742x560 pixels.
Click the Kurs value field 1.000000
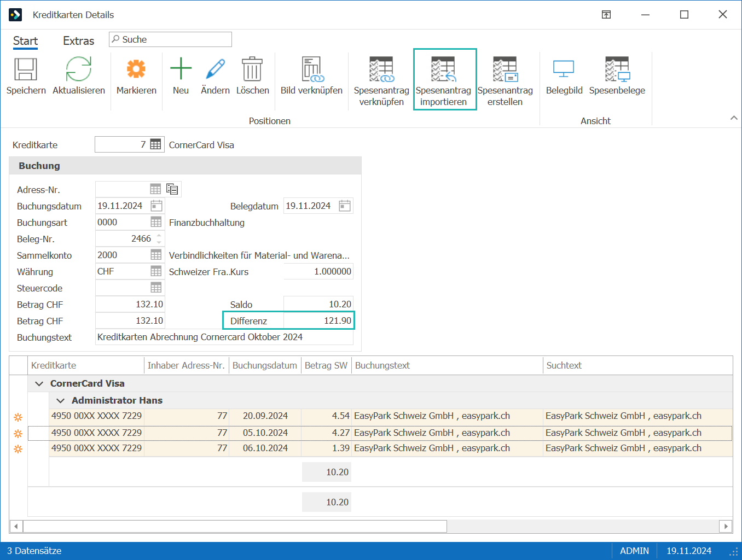(x=318, y=271)
